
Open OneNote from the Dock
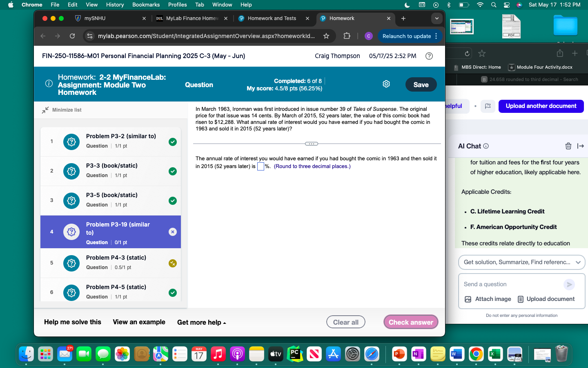pos(418,354)
